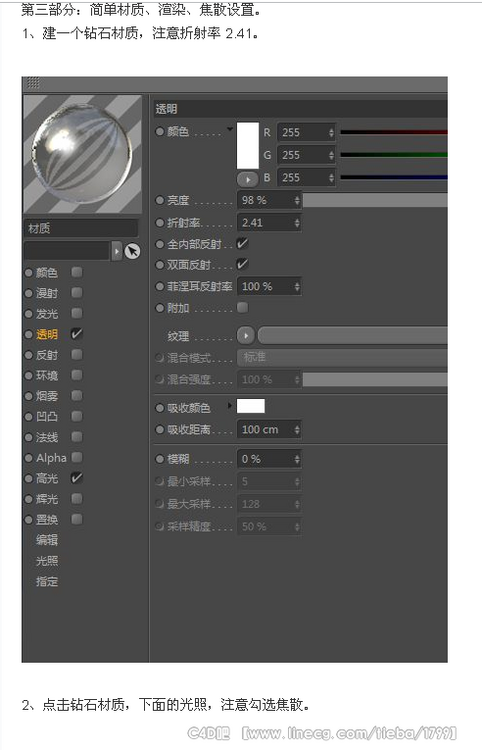Screen dimensions: 482x750
Task: Enable the 发光 channel checkbox
Action: 77,313
